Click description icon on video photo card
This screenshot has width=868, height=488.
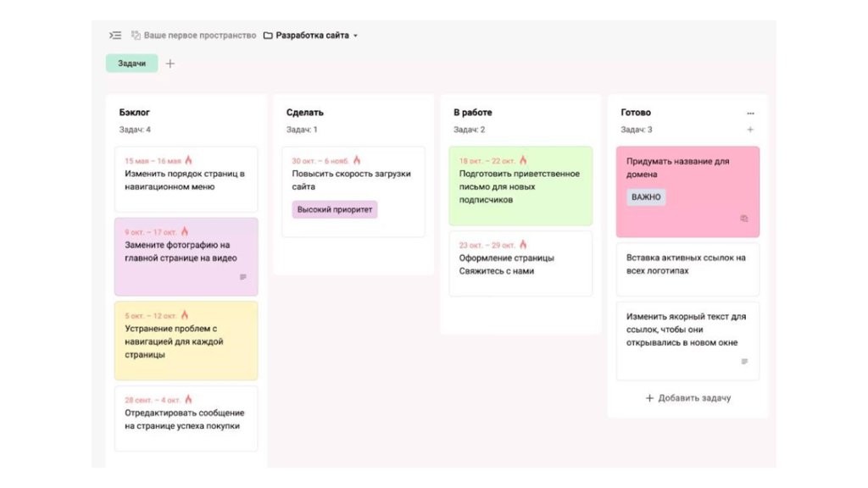point(243,277)
